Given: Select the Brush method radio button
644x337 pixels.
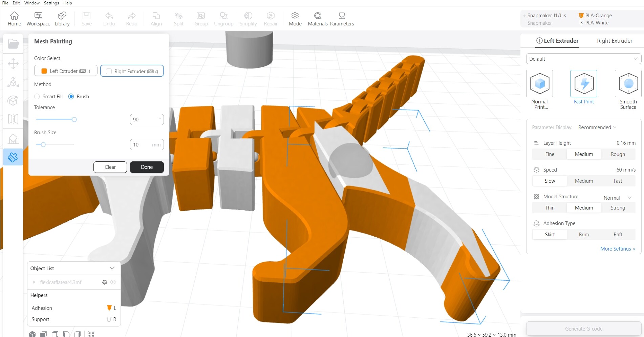Looking at the screenshot, I should click(71, 97).
